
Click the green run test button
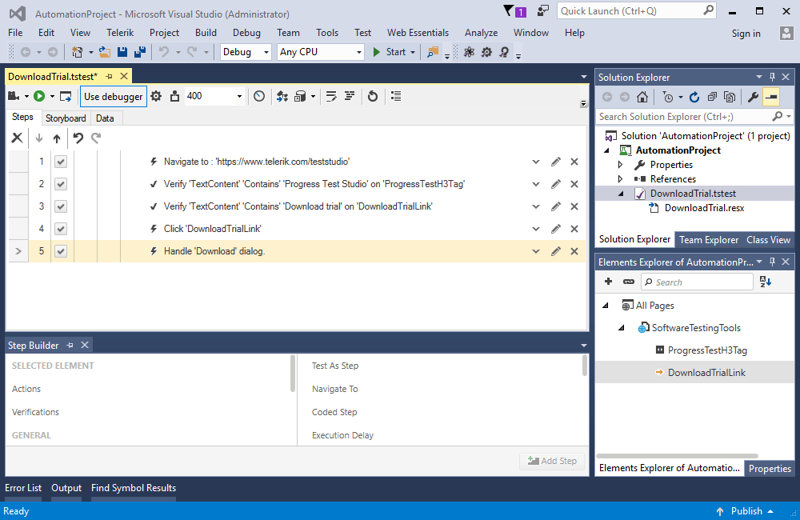pos(39,96)
